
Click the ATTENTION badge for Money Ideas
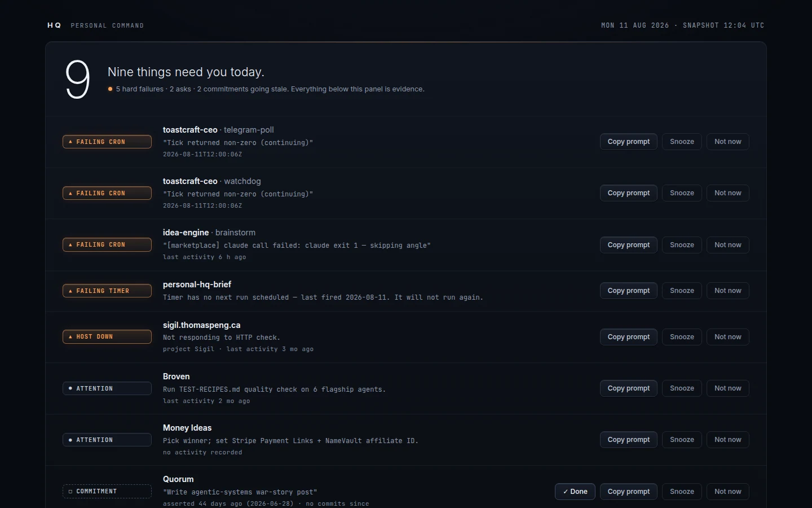tap(107, 440)
